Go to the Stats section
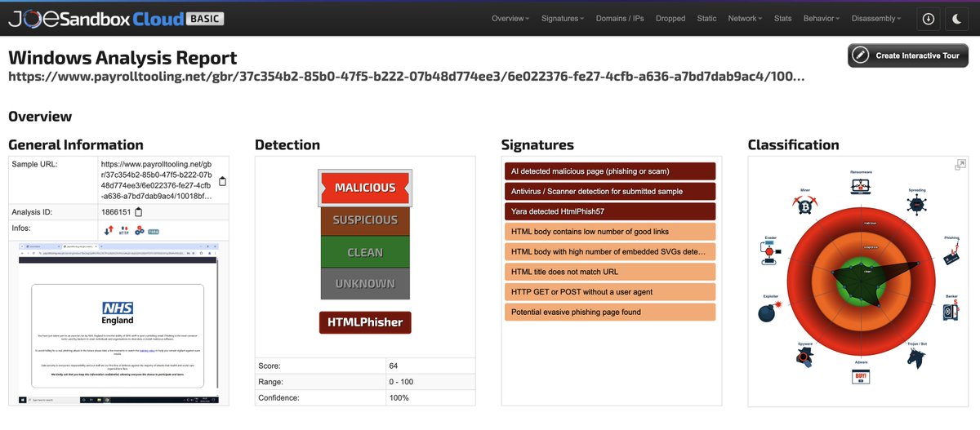Screen dimensions: 980x430 [x=783, y=18]
